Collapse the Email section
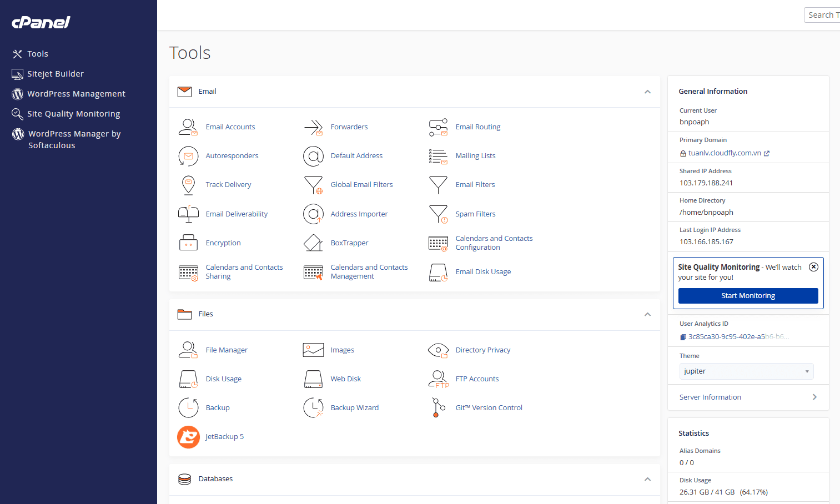Image resolution: width=840 pixels, height=504 pixels. (x=647, y=92)
